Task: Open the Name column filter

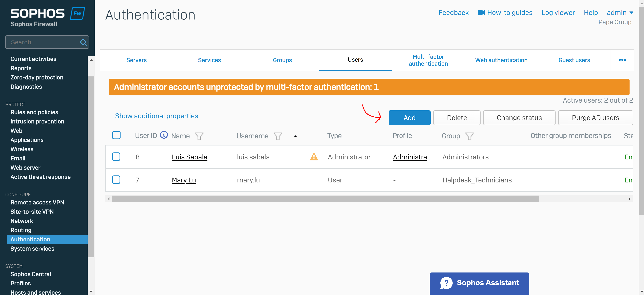Action: (199, 136)
